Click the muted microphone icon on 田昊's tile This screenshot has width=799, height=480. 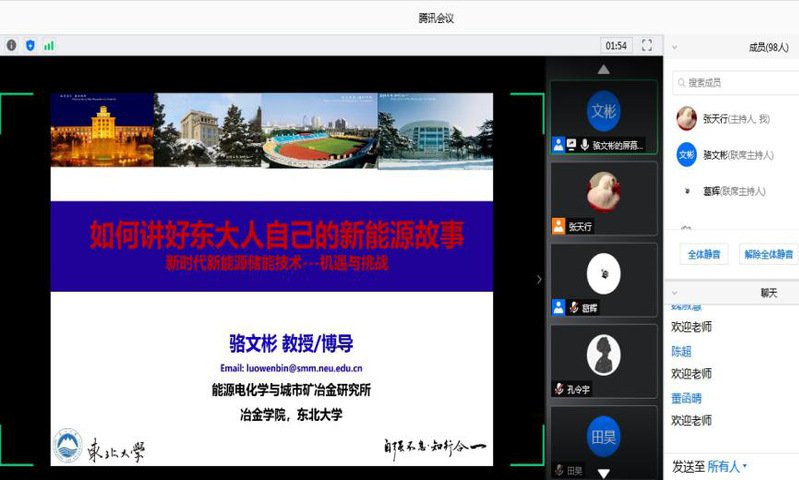click(559, 470)
